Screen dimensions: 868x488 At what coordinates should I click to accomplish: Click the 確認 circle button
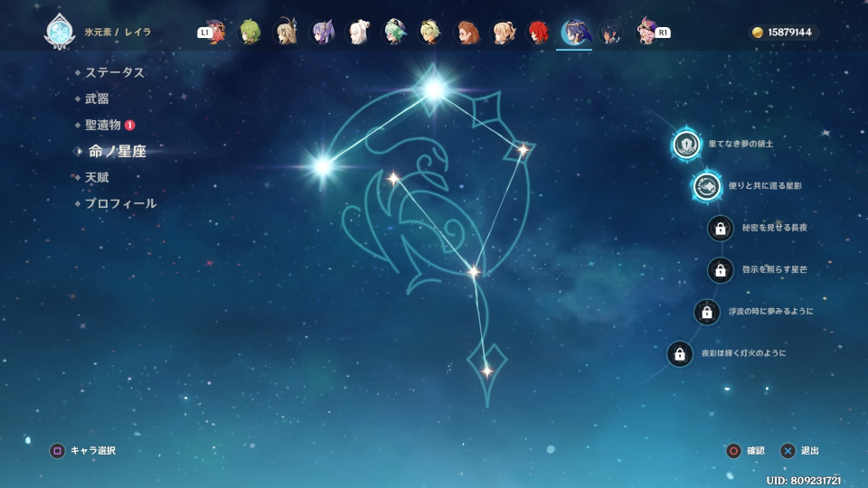coord(733,451)
